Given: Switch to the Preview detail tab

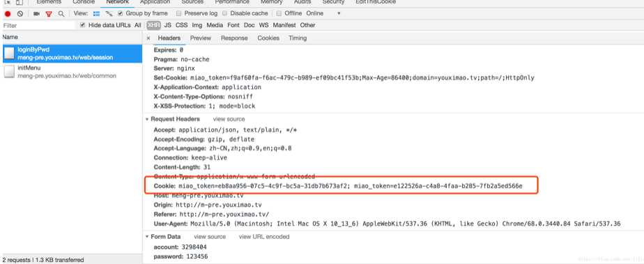Looking at the screenshot, I should point(201,38).
